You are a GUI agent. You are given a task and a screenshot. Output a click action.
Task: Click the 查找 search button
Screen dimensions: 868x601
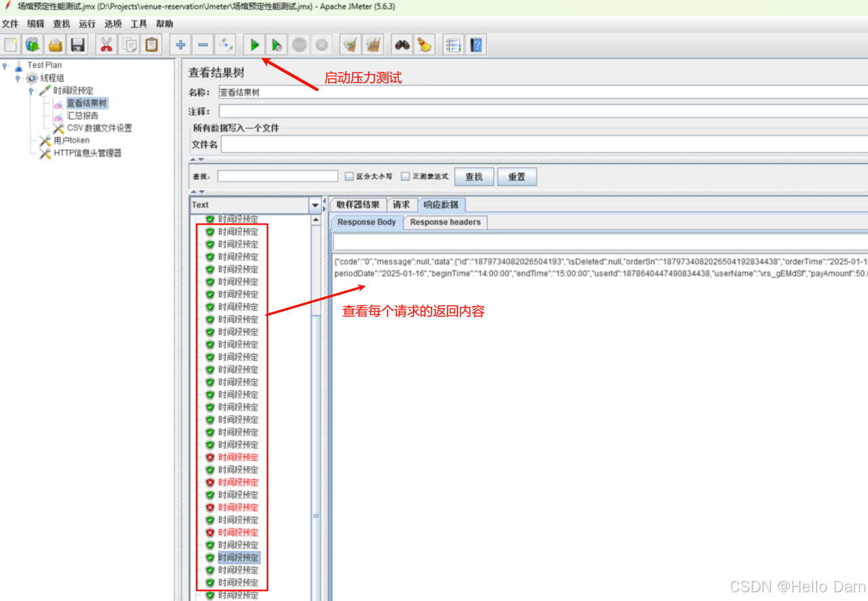point(474,176)
